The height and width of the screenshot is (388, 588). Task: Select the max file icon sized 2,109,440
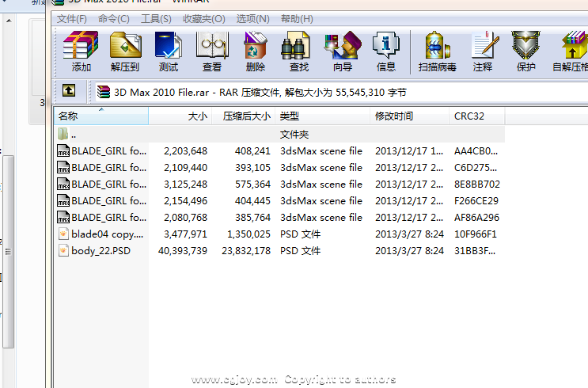click(63, 167)
